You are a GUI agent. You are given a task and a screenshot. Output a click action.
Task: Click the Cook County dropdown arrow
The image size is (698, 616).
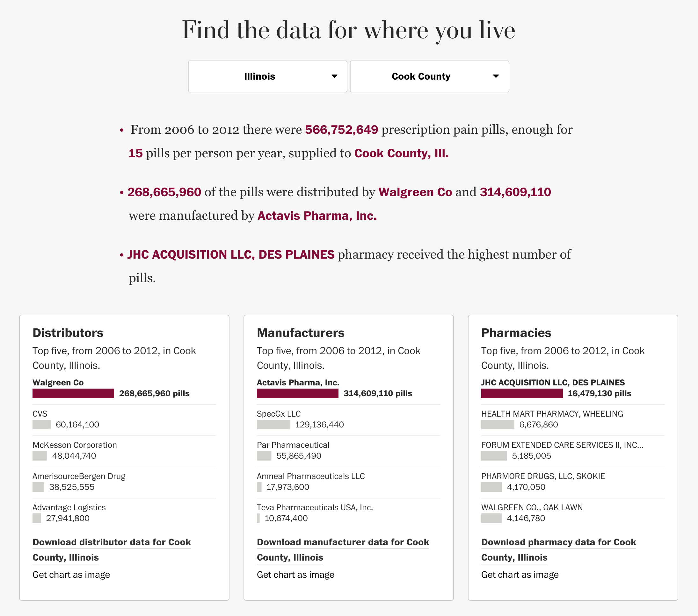(x=496, y=76)
